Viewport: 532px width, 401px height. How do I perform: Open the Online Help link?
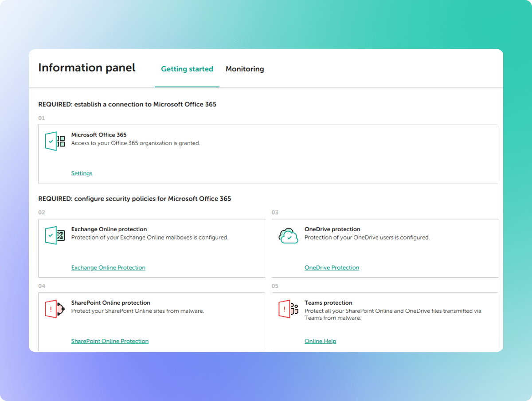click(x=320, y=341)
